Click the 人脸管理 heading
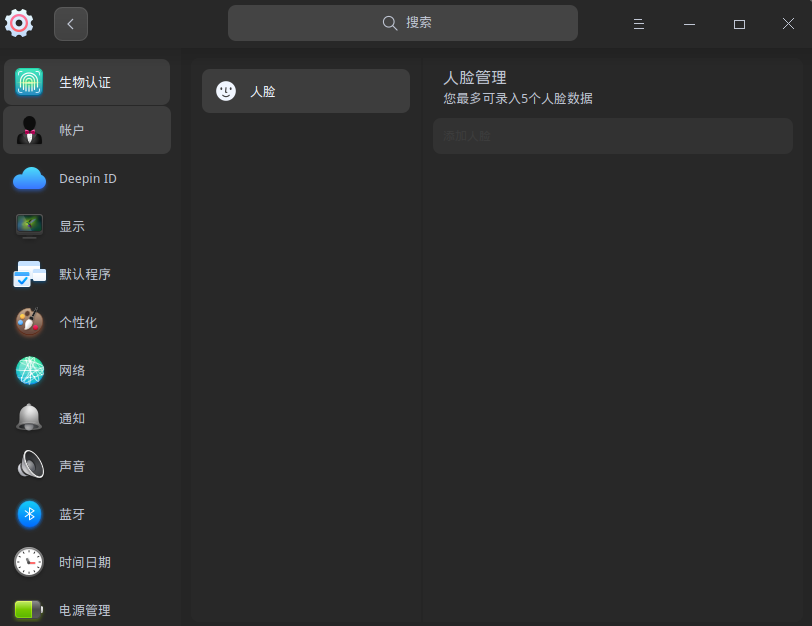 pyautogui.click(x=475, y=78)
